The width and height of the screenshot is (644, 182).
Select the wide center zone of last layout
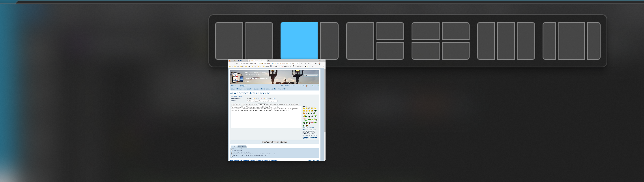[571, 41]
